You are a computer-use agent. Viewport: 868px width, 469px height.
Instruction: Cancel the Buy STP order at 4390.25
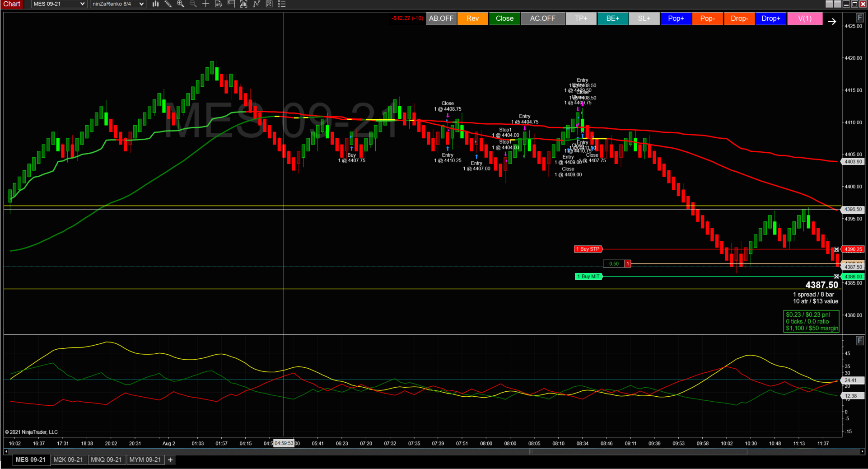(836, 249)
